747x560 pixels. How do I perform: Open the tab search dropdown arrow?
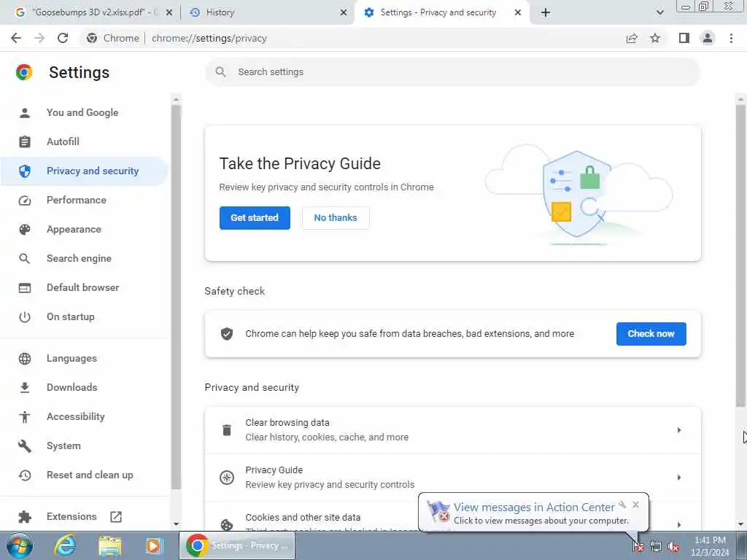(x=659, y=12)
